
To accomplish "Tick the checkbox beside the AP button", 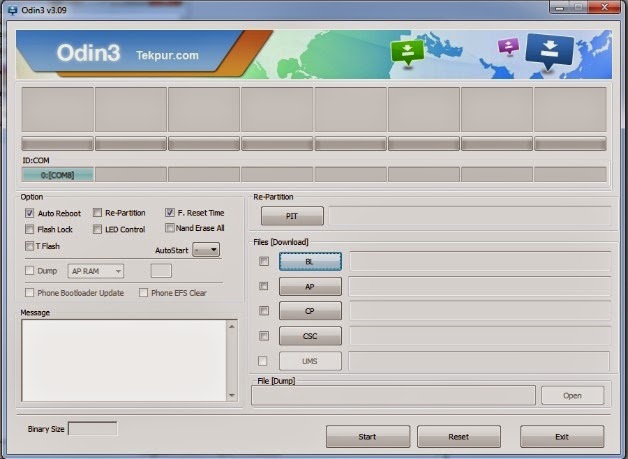I will coord(264,286).
